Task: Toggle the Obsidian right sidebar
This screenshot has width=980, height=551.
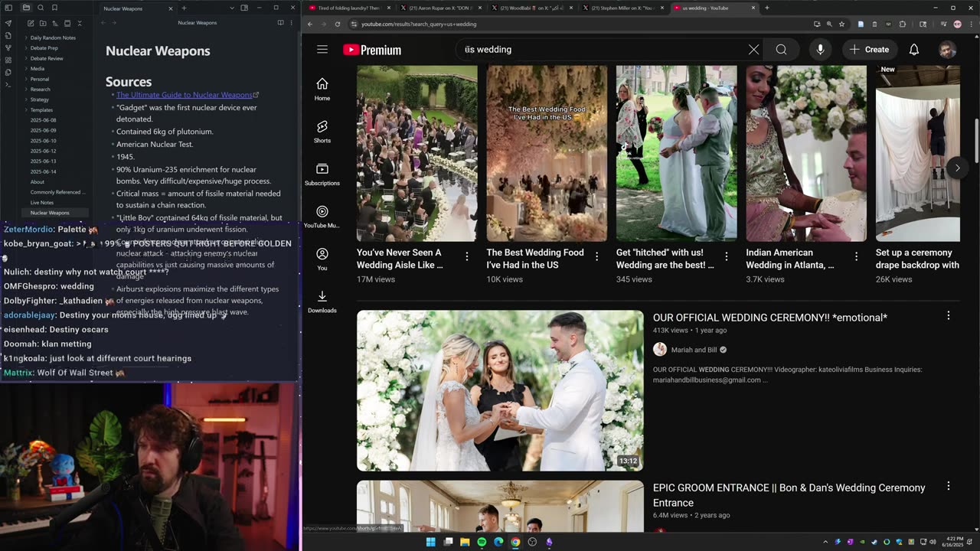Action: coord(244,8)
